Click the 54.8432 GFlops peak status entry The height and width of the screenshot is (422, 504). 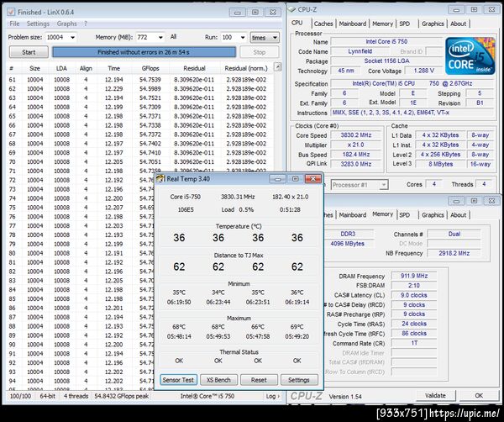(x=122, y=396)
